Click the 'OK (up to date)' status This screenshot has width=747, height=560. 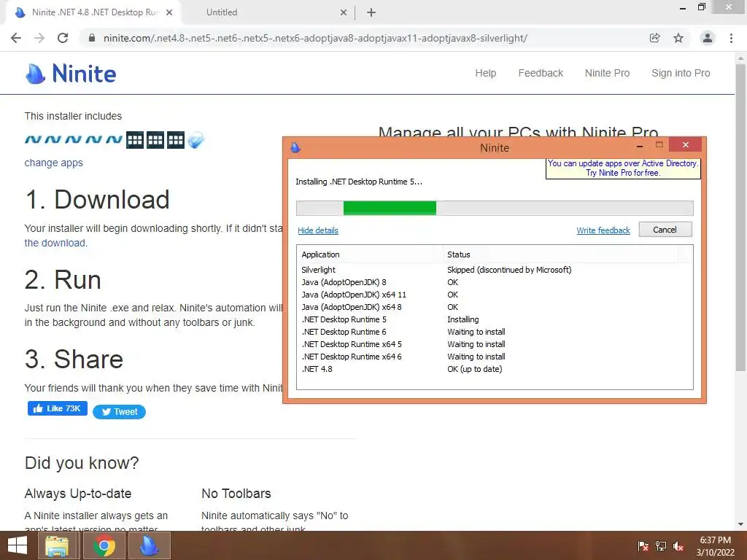(x=474, y=369)
